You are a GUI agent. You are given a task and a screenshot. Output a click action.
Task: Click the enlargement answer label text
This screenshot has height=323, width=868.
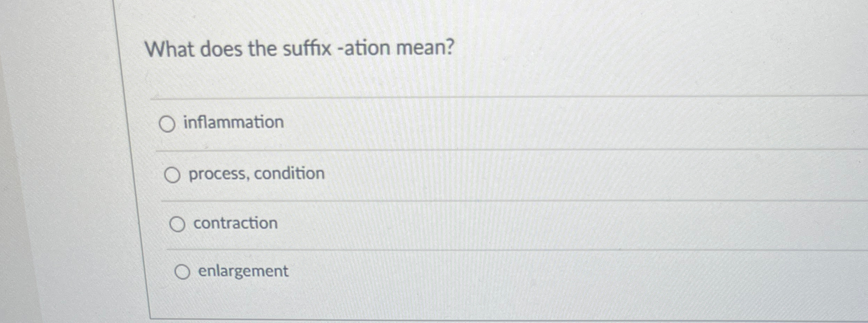click(x=242, y=271)
